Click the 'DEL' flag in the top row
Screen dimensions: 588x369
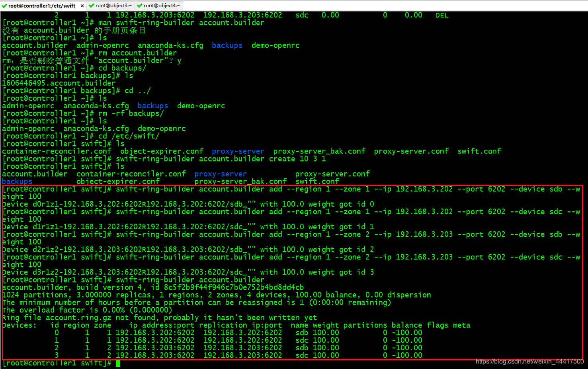[442, 15]
